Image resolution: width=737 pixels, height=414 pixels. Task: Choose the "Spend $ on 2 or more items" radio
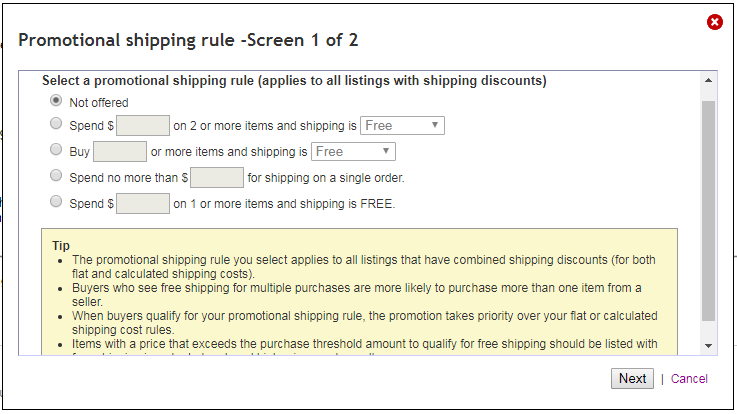click(56, 124)
